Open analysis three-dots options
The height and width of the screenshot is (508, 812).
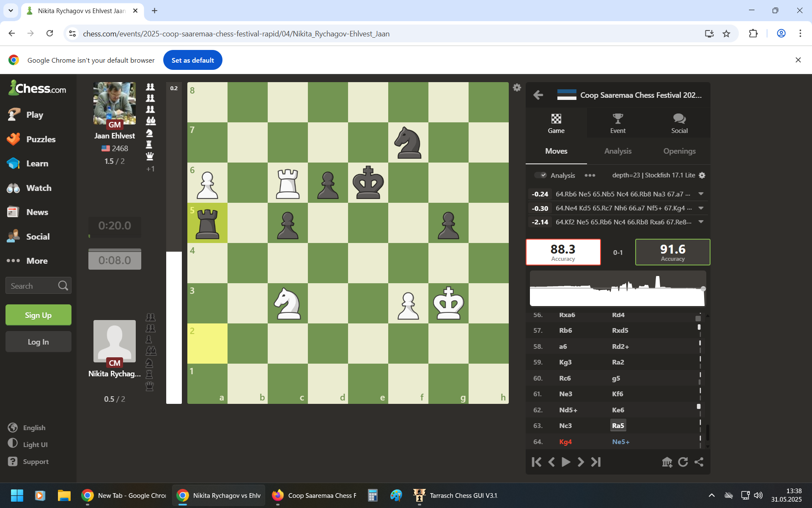tap(590, 175)
